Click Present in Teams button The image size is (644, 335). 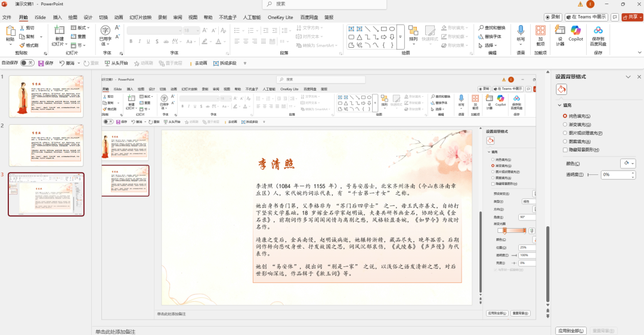587,17
